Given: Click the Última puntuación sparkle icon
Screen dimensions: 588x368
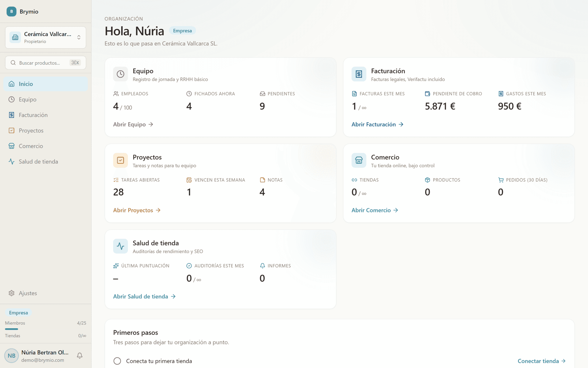Looking at the screenshot, I should [116, 266].
